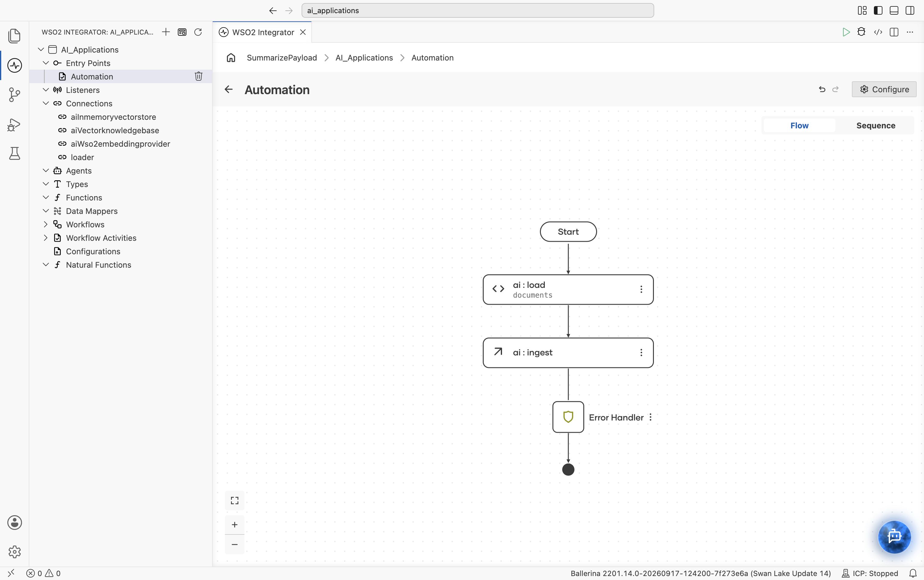Zoom in the diagram with plus
924x580 pixels.
click(x=235, y=524)
